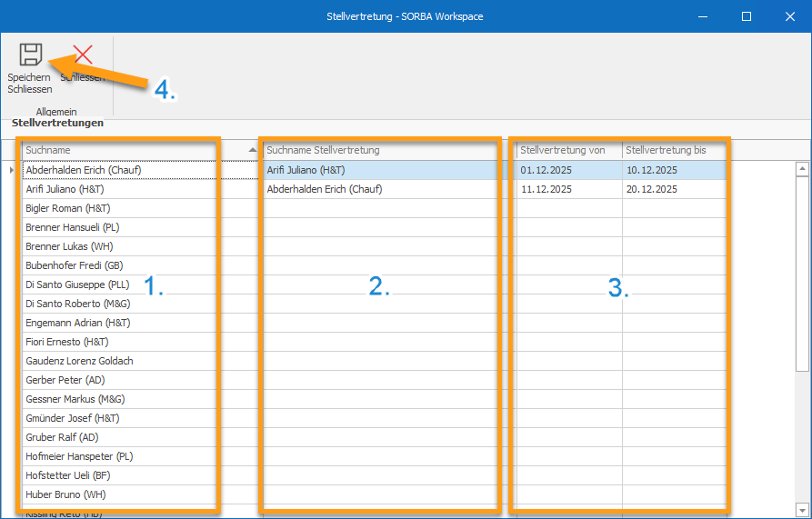The width and height of the screenshot is (812, 519).
Task: Click the row indicator arrow of first row
Action: click(12, 170)
